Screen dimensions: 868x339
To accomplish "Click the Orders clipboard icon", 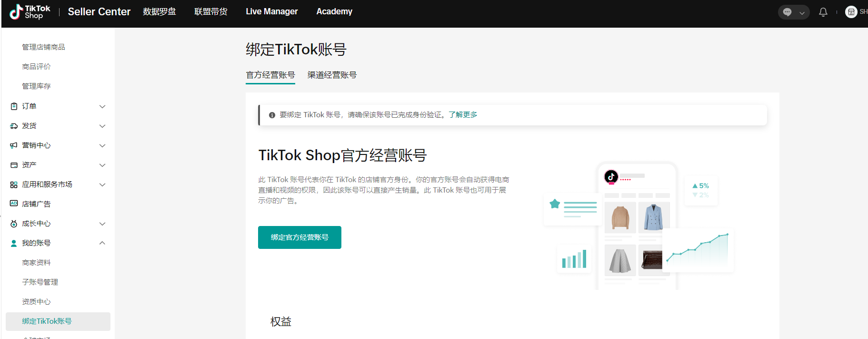I will click(14, 106).
